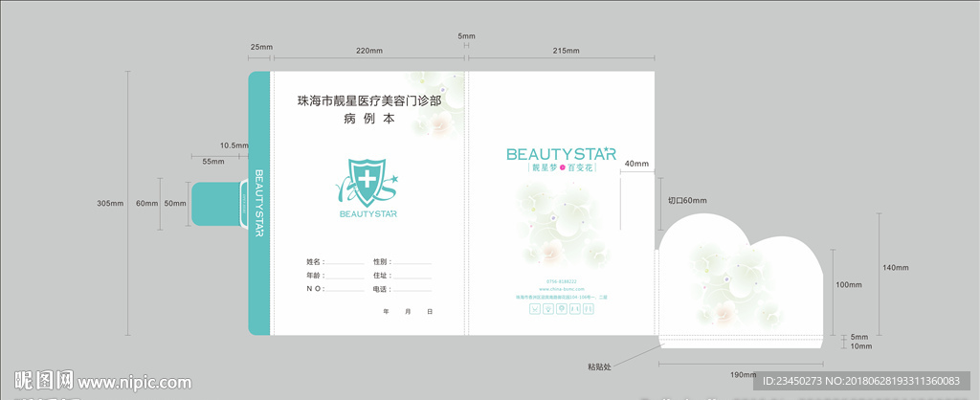This screenshot has width=980, height=400.
Task: Select the 病例本 heading
Action: [369, 120]
